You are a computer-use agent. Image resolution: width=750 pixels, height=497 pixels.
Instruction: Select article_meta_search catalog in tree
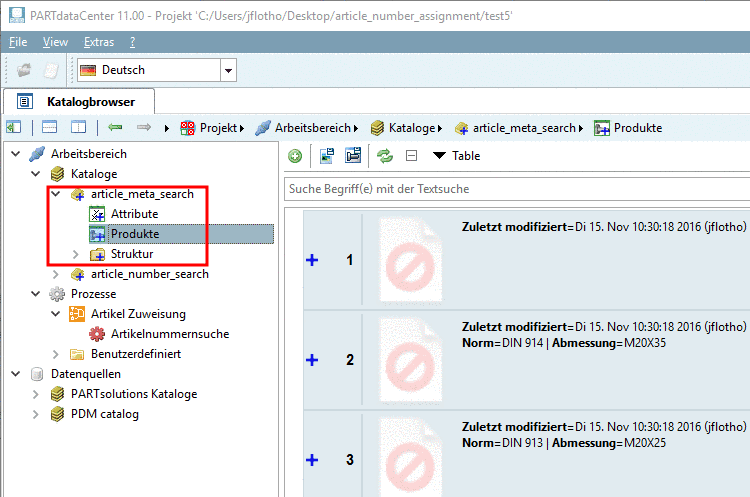click(143, 194)
